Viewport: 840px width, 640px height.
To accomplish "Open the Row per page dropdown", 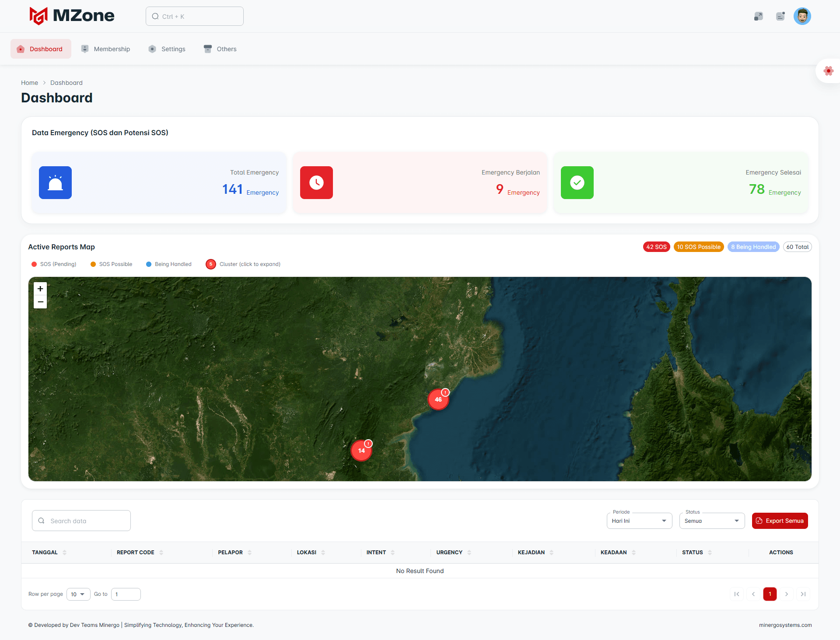I will click(78, 594).
